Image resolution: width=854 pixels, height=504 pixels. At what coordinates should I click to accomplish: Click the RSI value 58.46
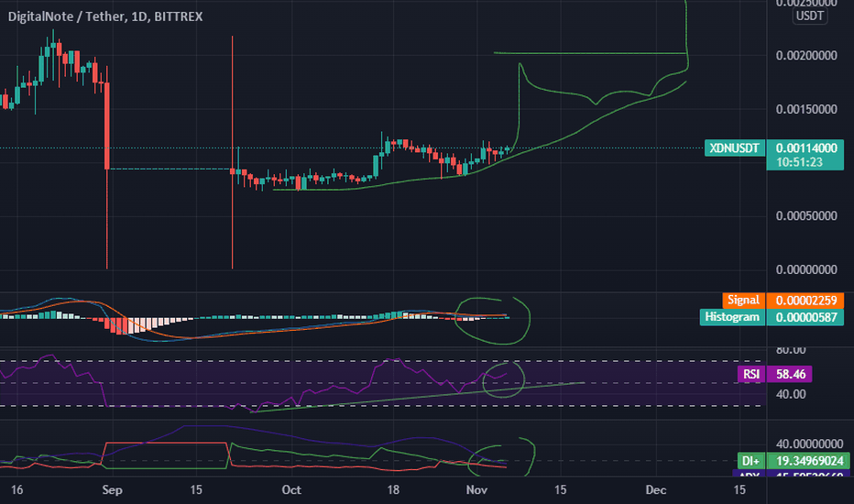[x=790, y=374]
